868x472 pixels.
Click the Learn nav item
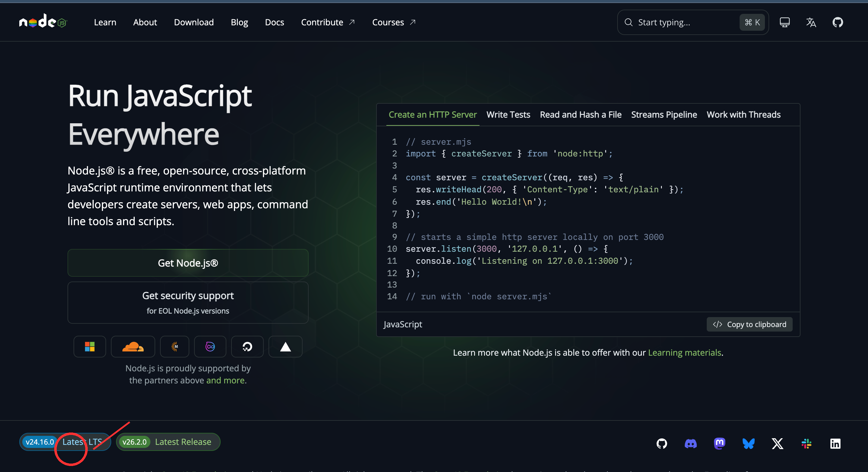click(105, 22)
